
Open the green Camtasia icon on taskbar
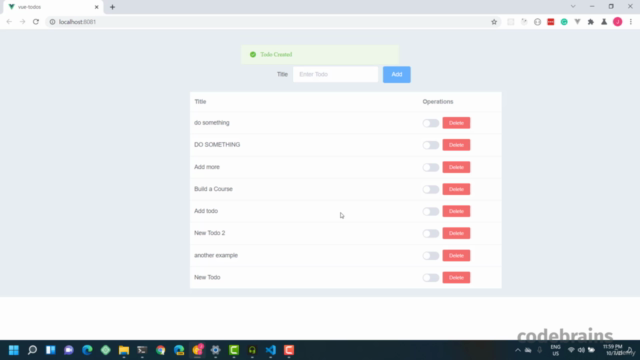click(234, 350)
